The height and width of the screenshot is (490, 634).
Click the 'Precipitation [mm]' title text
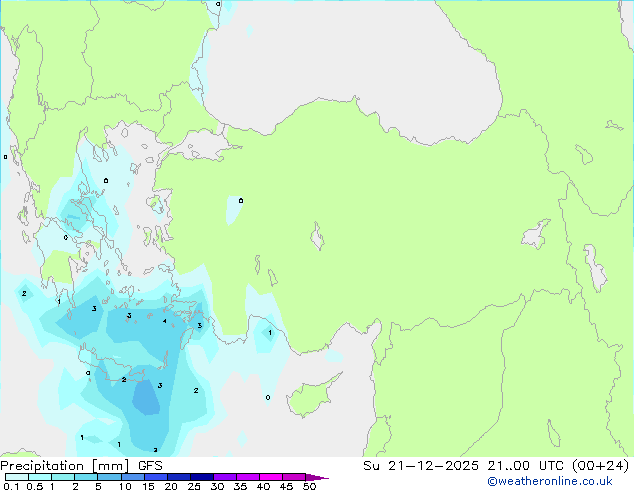(x=65, y=466)
